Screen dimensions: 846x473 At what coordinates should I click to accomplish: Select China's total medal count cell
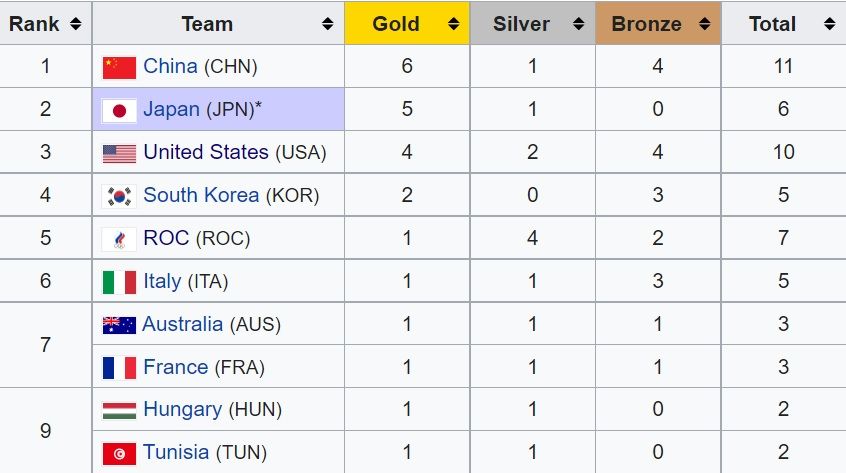tap(783, 67)
